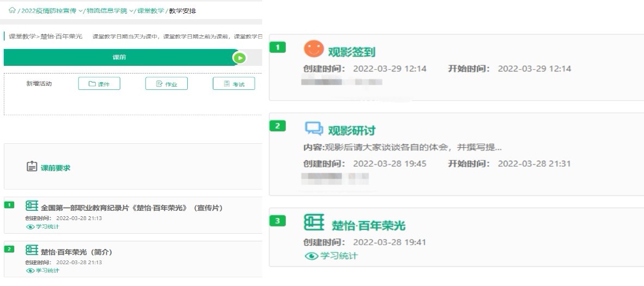View 学习统计 for the 宣传片 item
The image size is (644, 286).
[43, 227]
